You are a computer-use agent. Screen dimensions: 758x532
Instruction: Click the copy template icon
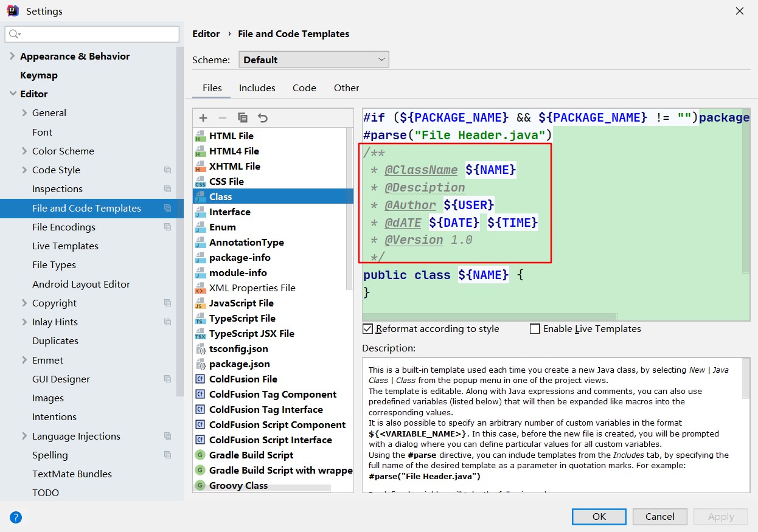pyautogui.click(x=243, y=118)
